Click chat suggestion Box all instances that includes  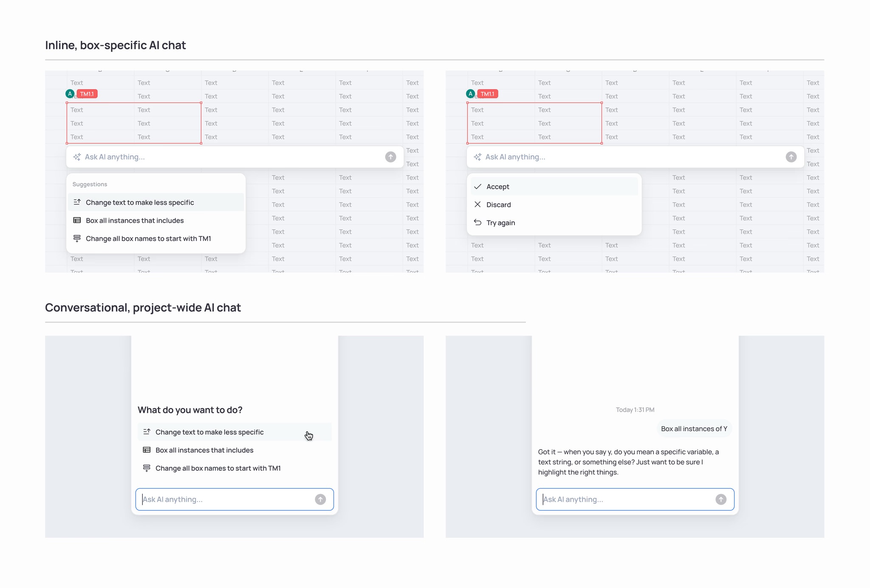coord(204,450)
